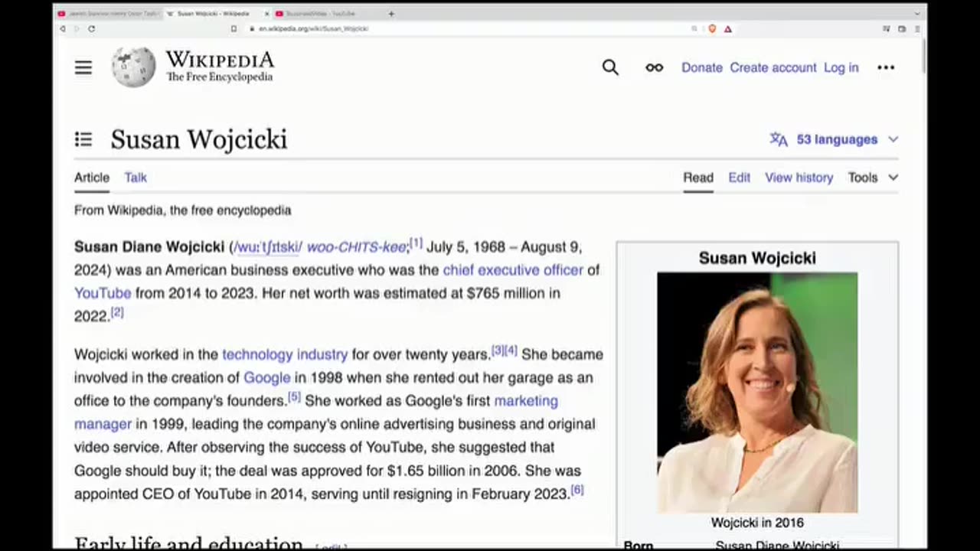Follow the YouTube article link
The image size is (980, 551).
[x=103, y=293]
